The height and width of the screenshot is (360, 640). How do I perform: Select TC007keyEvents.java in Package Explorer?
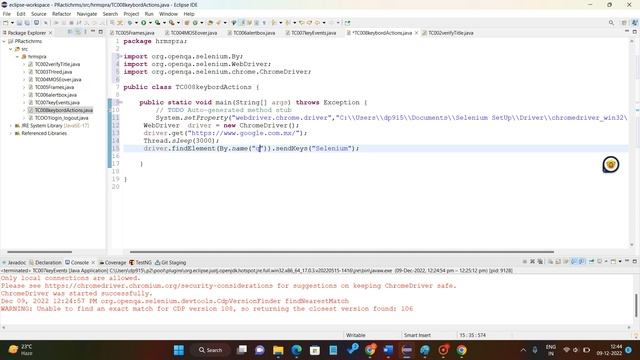click(x=57, y=102)
